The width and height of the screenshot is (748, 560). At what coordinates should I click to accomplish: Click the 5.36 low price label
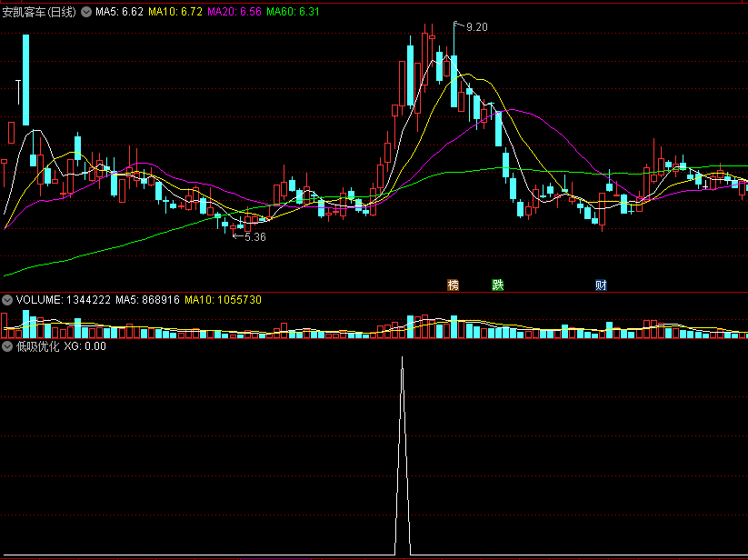point(255,237)
